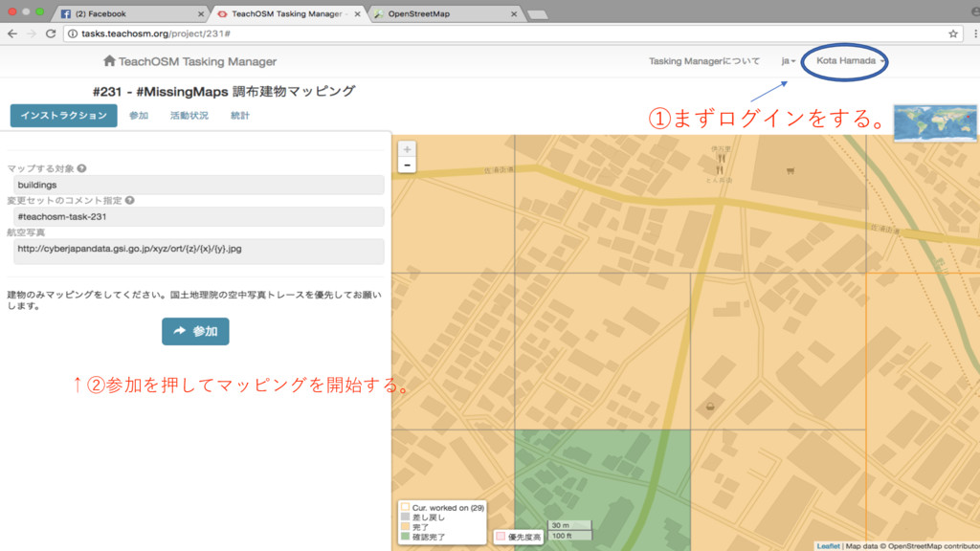Click the Leaflet attribution link

pos(828,546)
